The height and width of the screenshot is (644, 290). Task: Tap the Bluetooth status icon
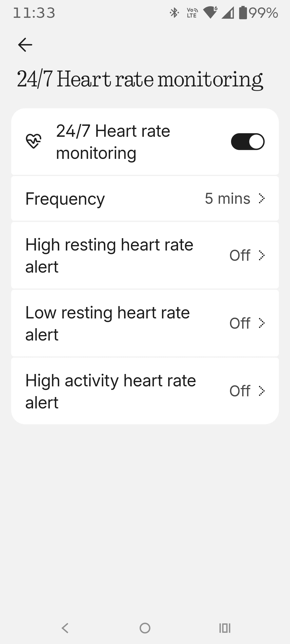tap(174, 13)
